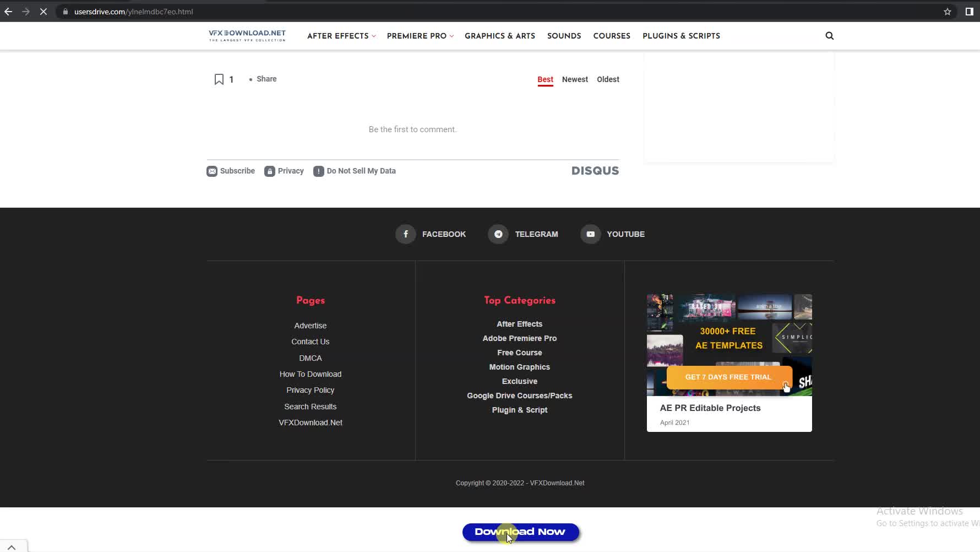Sort comments by Oldest

[x=608, y=79]
